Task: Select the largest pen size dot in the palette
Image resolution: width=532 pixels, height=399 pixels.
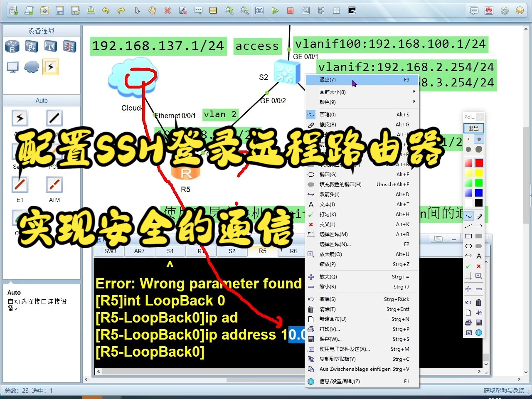Action: 479,149
